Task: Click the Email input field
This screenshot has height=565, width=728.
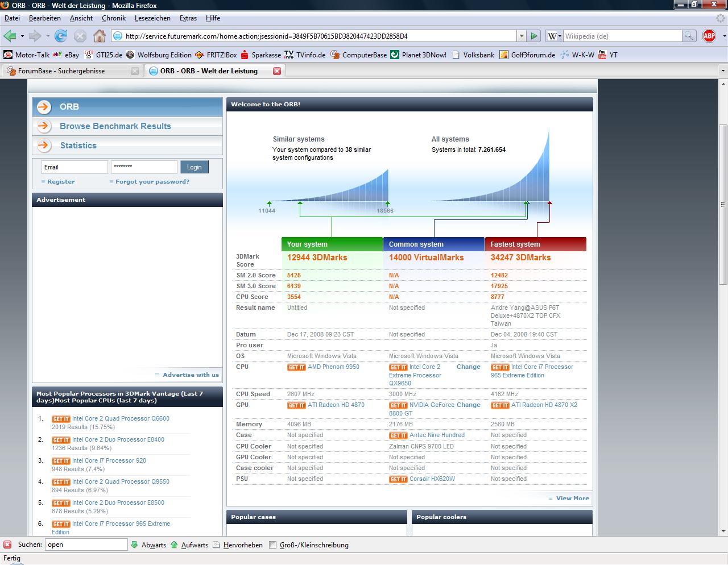Action: click(x=75, y=167)
